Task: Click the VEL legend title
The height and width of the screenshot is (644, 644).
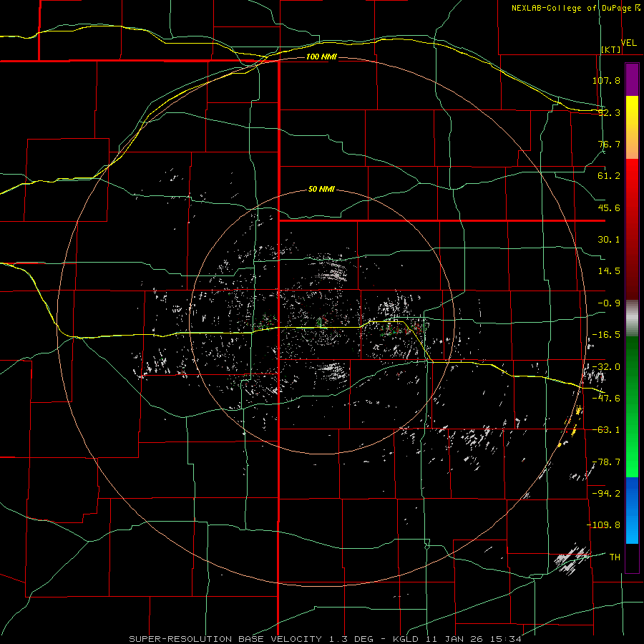Action: 628,43
